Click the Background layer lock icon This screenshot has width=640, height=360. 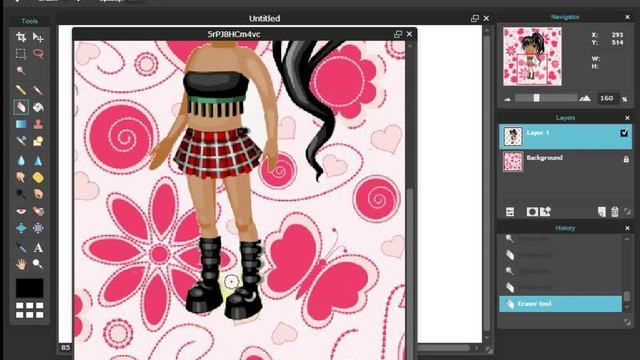pos(626,159)
